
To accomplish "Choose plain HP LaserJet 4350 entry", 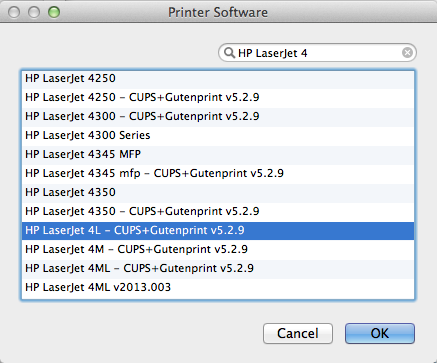I will [x=218, y=192].
